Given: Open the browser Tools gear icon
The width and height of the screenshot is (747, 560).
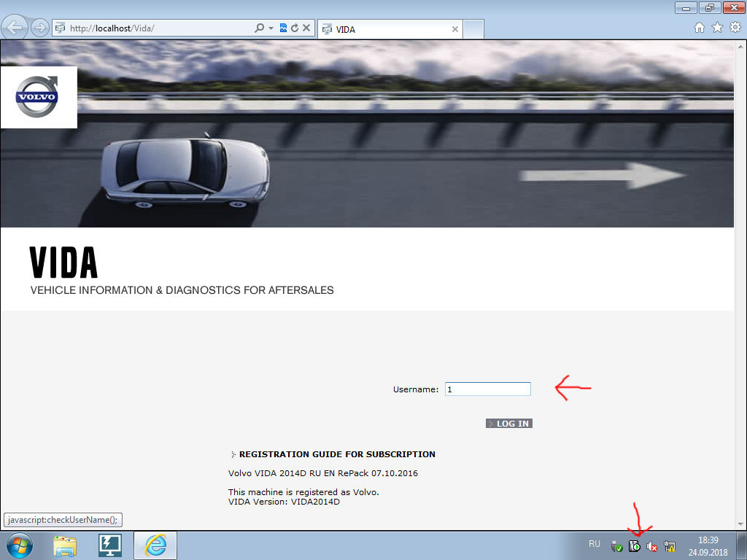Looking at the screenshot, I should [735, 28].
